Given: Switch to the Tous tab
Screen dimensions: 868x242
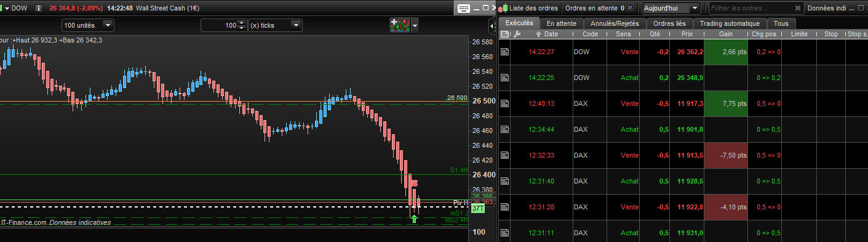Looking at the screenshot, I should pyautogui.click(x=781, y=23).
